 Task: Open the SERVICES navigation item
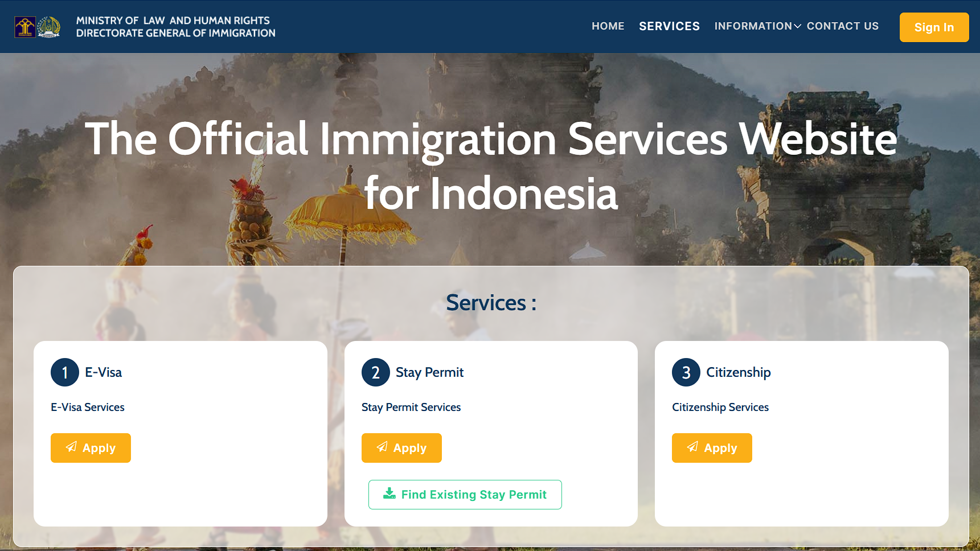[x=669, y=26]
